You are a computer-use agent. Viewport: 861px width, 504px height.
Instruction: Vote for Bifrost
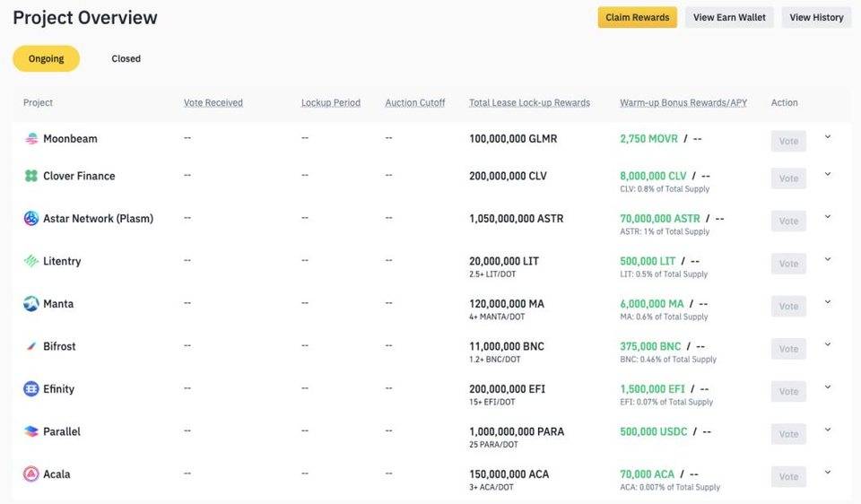point(788,349)
